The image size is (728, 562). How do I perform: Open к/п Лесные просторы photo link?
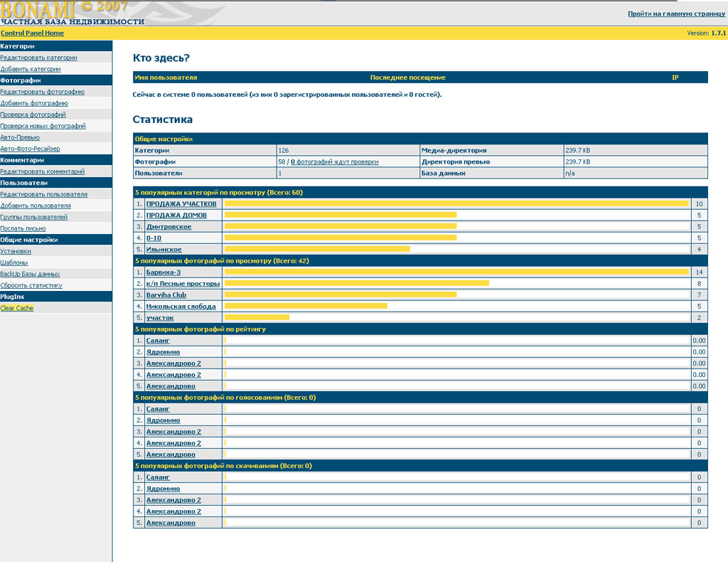183,284
